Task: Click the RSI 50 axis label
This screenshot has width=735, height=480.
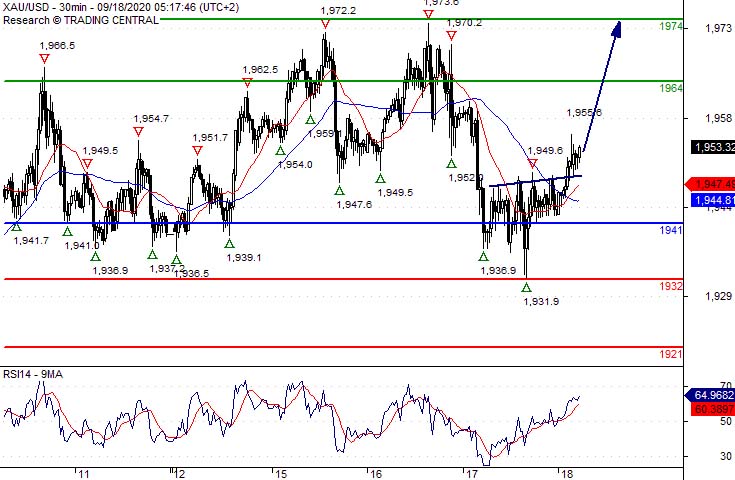Action: click(x=726, y=421)
